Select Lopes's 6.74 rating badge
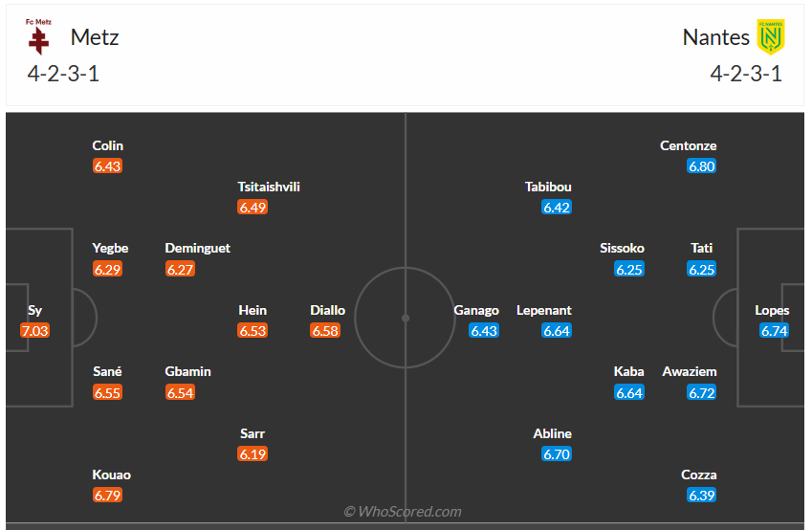This screenshot has height=530, width=812. [773, 331]
